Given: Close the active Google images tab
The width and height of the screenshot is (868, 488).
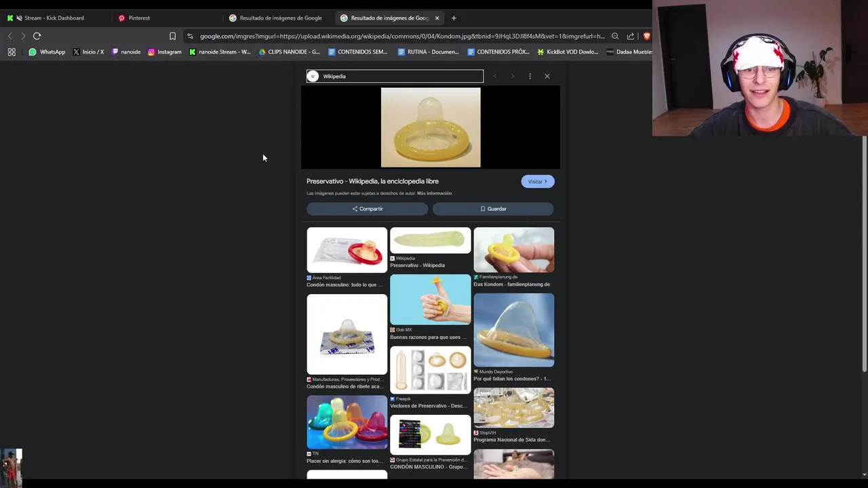Looking at the screenshot, I should (437, 18).
